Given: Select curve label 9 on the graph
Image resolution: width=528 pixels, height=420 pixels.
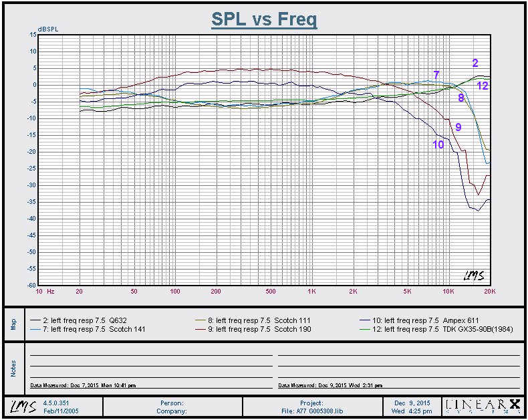Looking at the screenshot, I should (x=458, y=126).
